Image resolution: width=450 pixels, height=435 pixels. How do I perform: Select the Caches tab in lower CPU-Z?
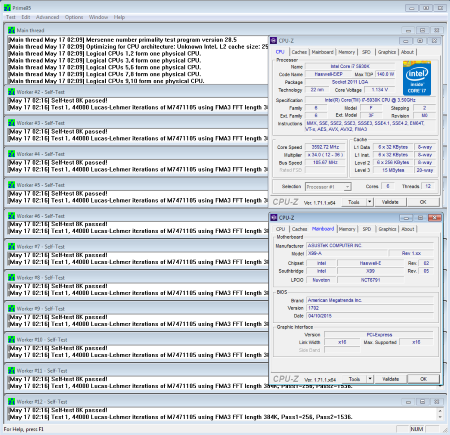pos(299,229)
